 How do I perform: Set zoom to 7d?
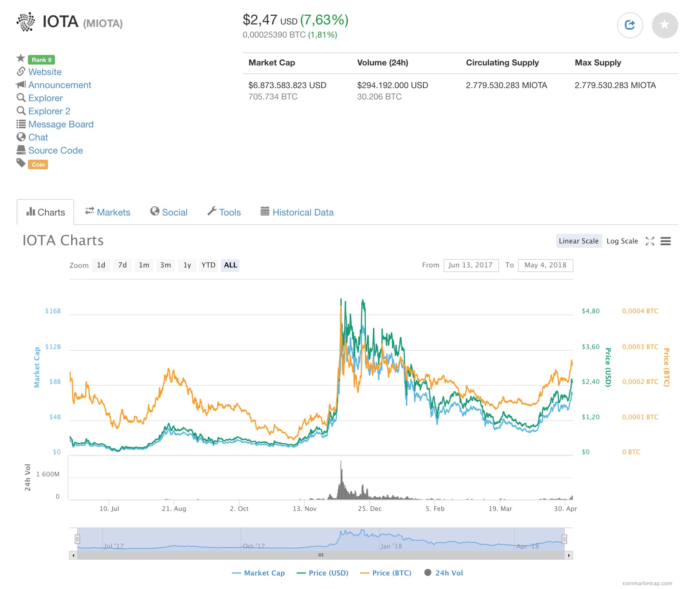pos(122,265)
